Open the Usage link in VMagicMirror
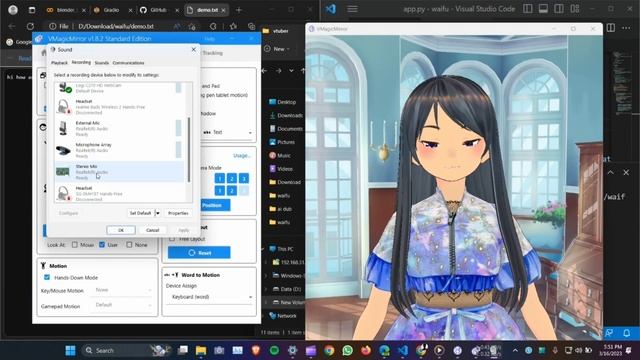Viewport: 640px width, 360px height. click(241, 156)
